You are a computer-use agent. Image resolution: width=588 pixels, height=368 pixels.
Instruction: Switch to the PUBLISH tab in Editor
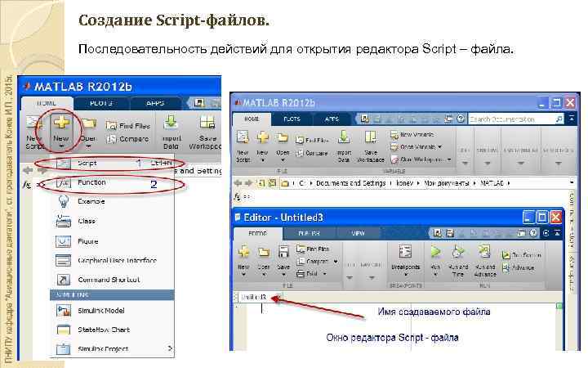pos(309,233)
